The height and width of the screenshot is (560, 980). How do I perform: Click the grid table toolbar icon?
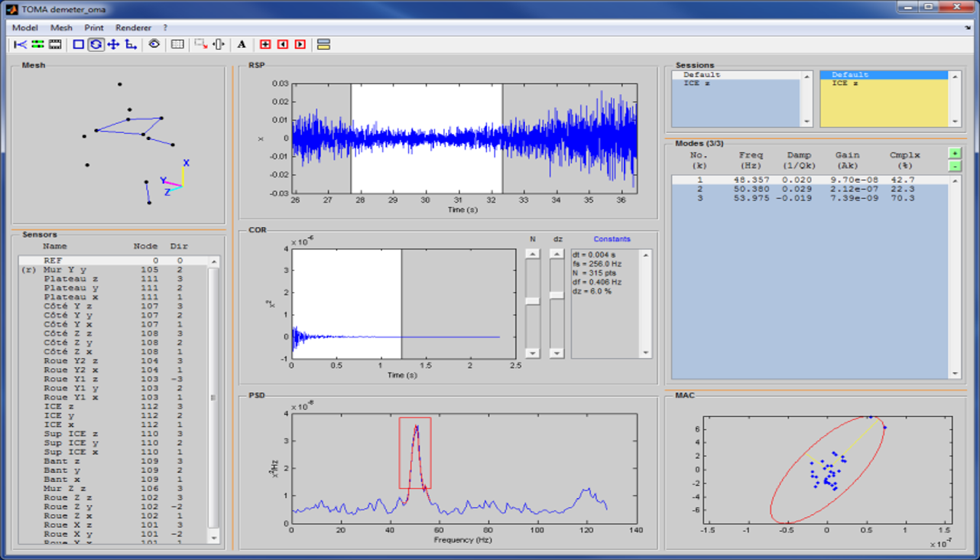177,44
